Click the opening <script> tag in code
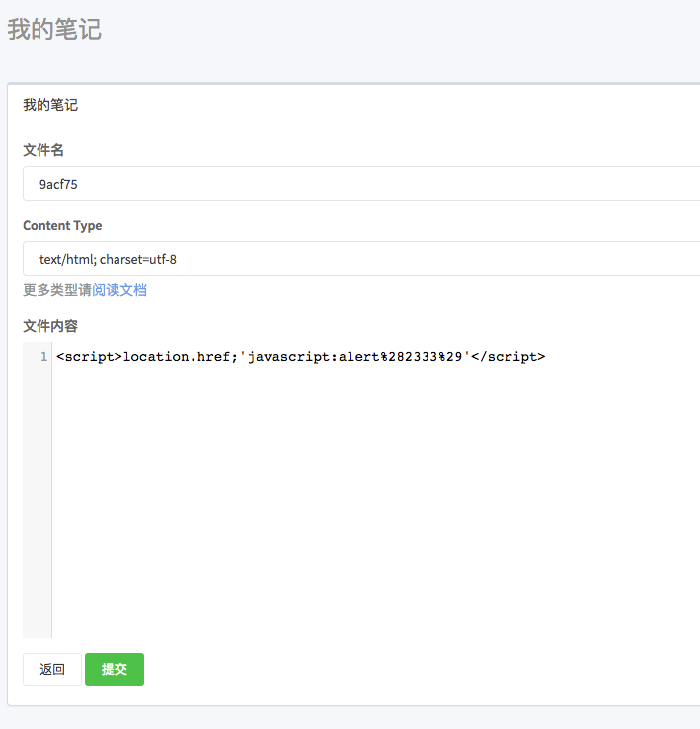Viewport: 700px width, 729px height. click(90, 357)
